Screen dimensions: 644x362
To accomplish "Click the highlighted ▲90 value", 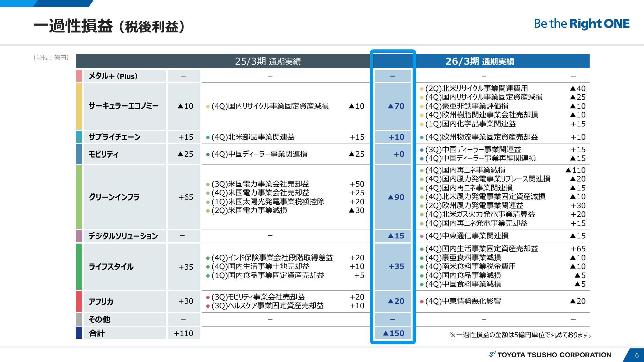I will (396, 197).
